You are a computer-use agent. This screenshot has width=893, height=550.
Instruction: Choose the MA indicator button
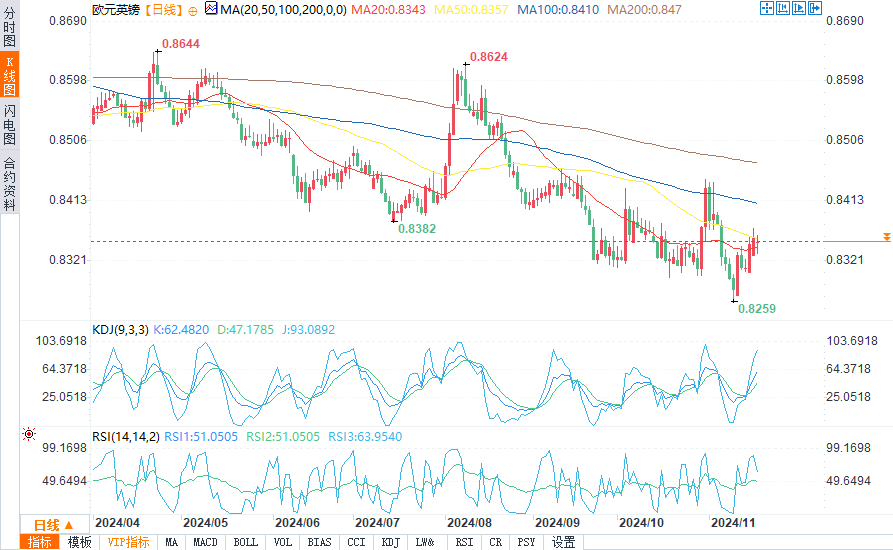tap(171, 542)
